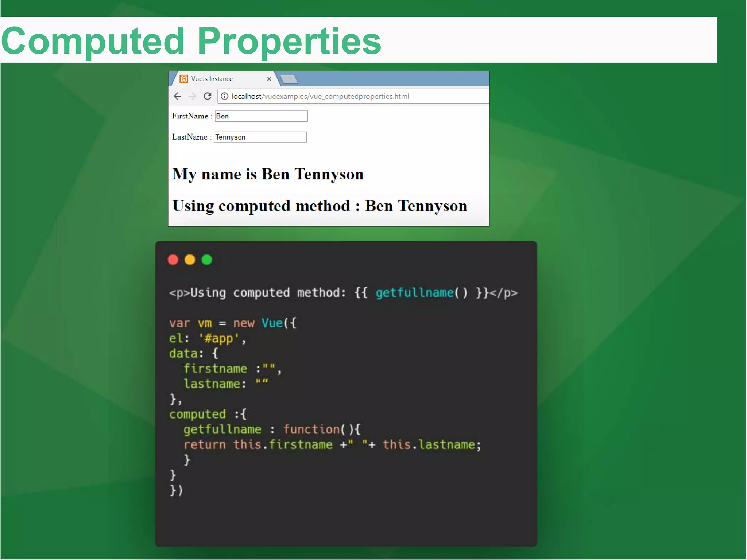Open a new browser tab
Viewport: 747px width, 560px height.
point(289,79)
